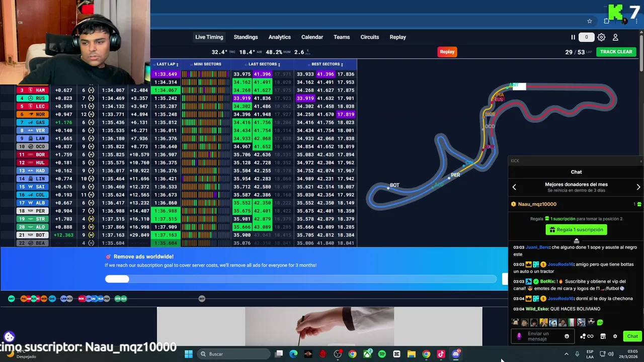This screenshot has height=362, width=644.
Task: Open chat settings gear icon
Action: point(615,336)
